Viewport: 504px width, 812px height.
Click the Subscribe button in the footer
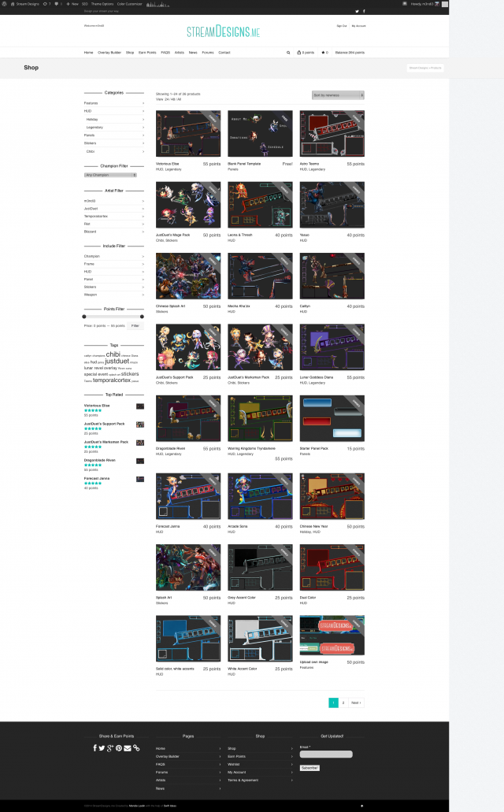tap(309, 768)
